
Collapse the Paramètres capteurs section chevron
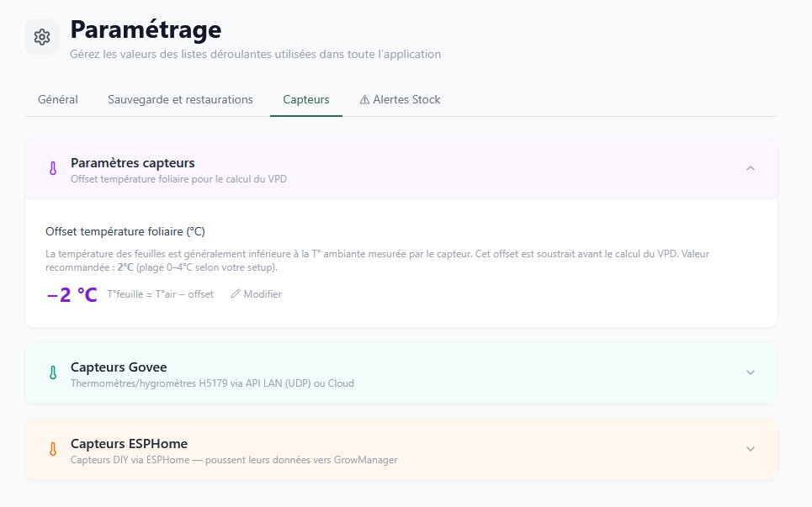[x=751, y=168]
